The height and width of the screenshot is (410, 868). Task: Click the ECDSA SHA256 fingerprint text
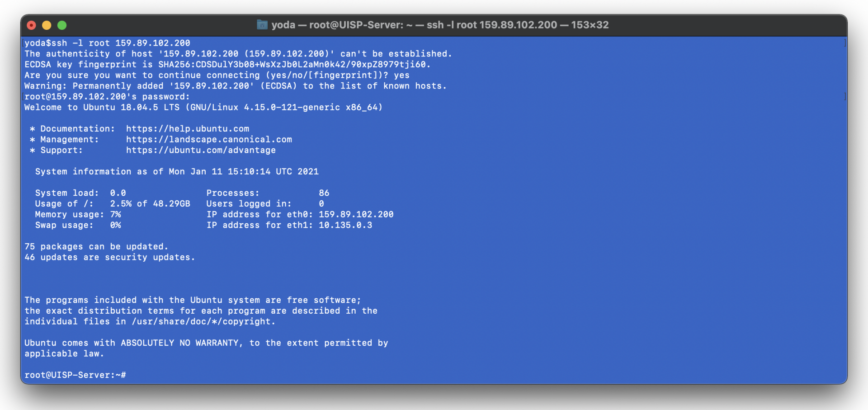(292, 65)
